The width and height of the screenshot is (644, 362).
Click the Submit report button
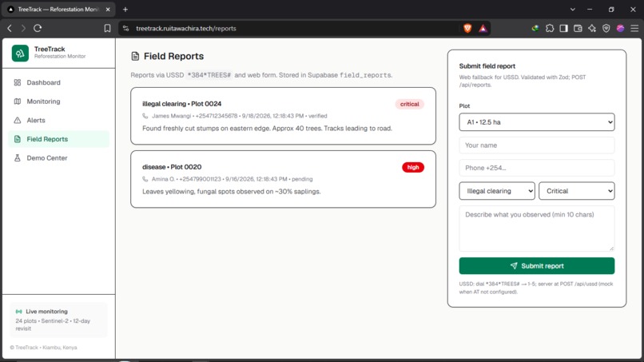(537, 266)
